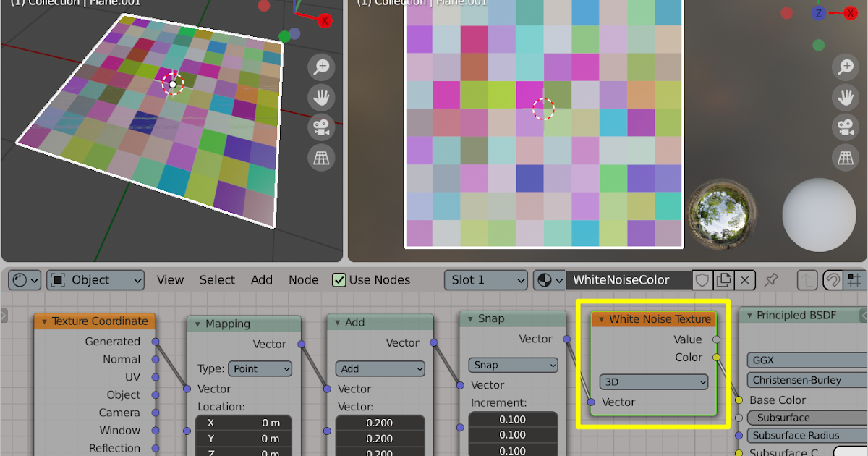Open the Node menu
The height and width of the screenshot is (456, 868).
point(303,280)
